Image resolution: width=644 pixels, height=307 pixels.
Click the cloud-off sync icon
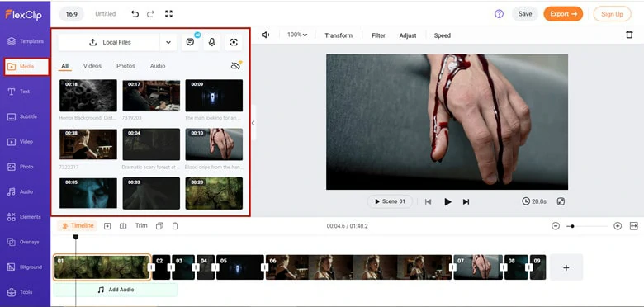236,66
